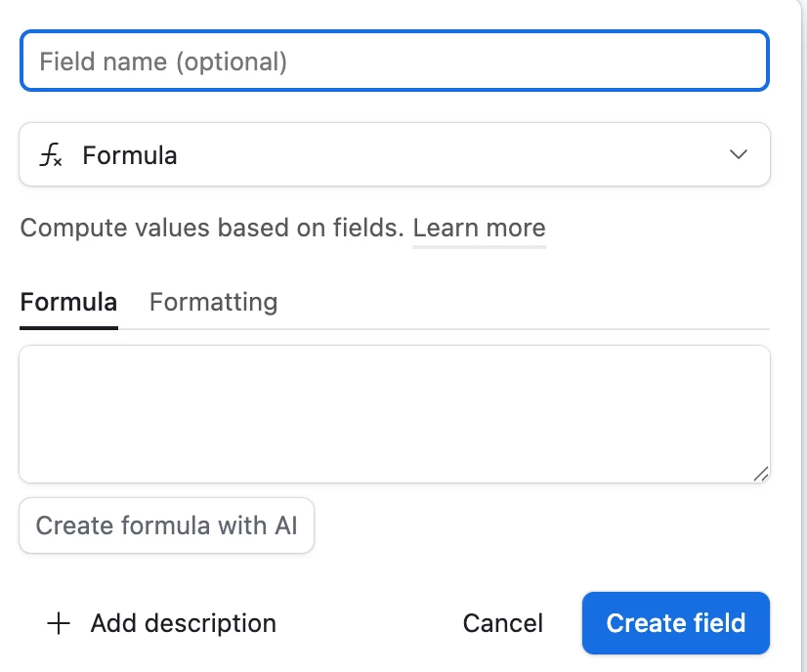Click the down chevron in field type selector

click(x=738, y=154)
